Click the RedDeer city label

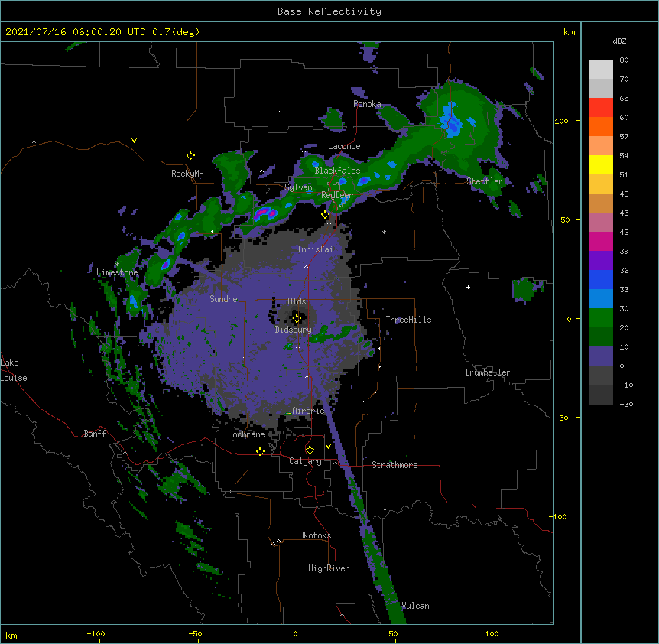pos(337,195)
